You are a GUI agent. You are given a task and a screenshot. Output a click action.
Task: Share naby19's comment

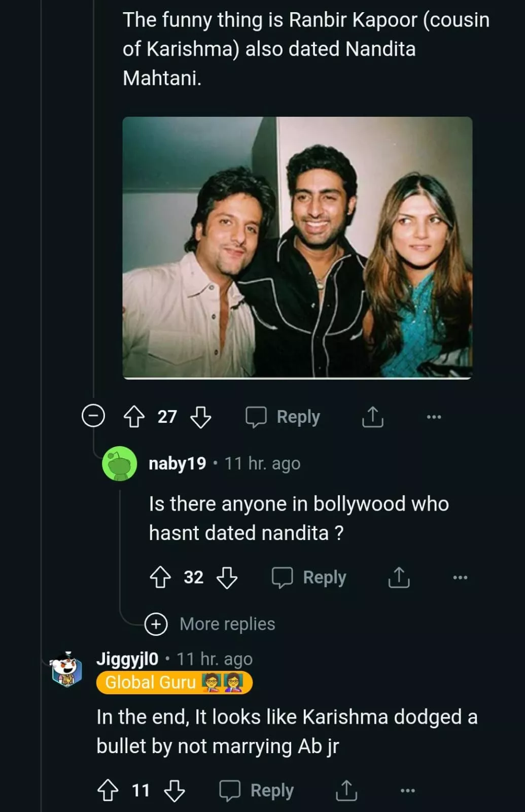[399, 578]
